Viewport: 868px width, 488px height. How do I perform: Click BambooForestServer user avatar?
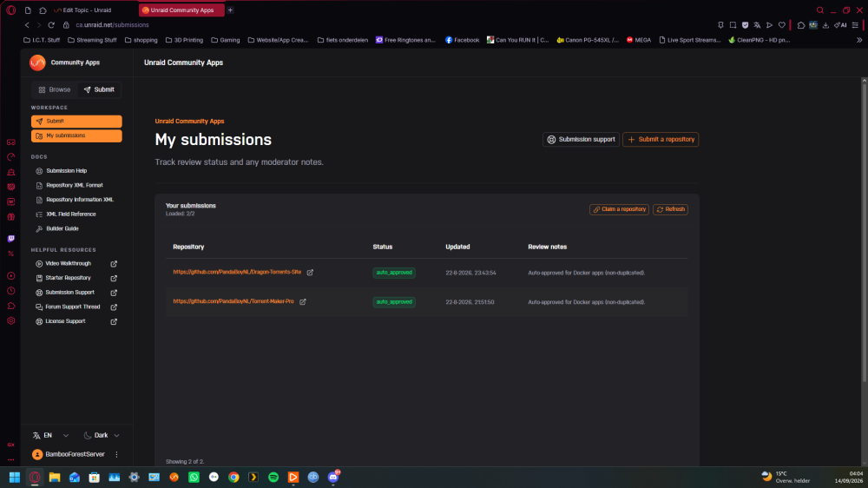point(37,455)
